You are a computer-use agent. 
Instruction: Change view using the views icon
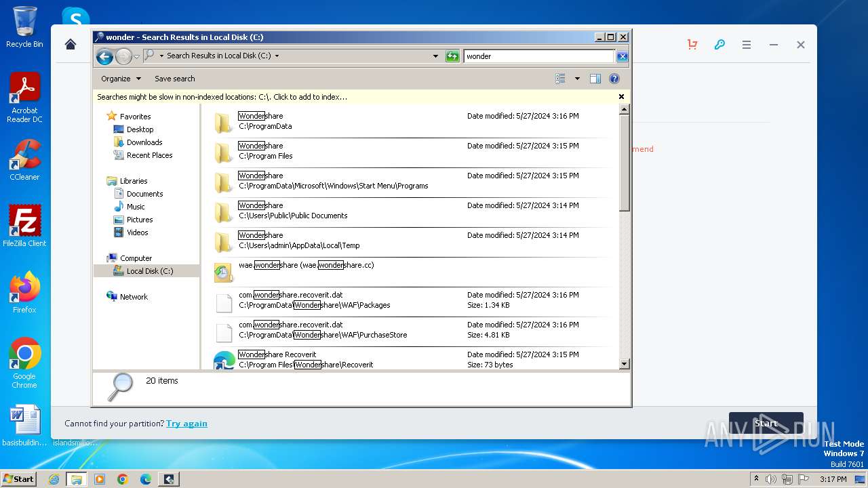(x=560, y=79)
